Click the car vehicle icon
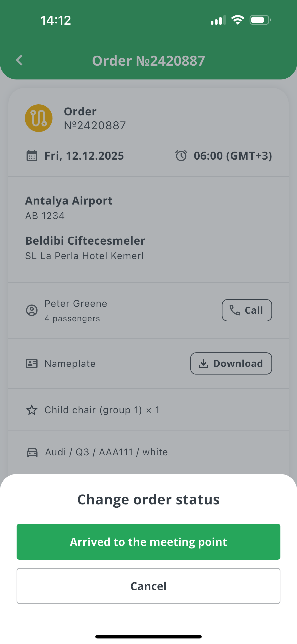The width and height of the screenshot is (297, 644). pyautogui.click(x=32, y=452)
